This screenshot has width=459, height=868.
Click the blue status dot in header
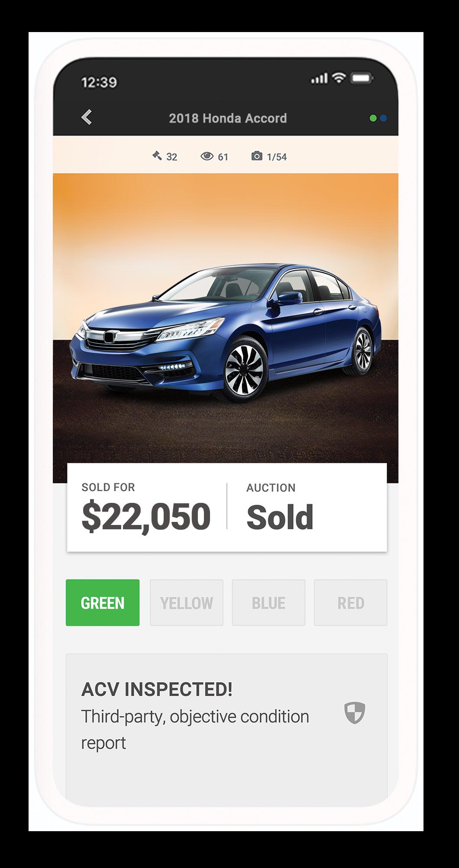383,118
